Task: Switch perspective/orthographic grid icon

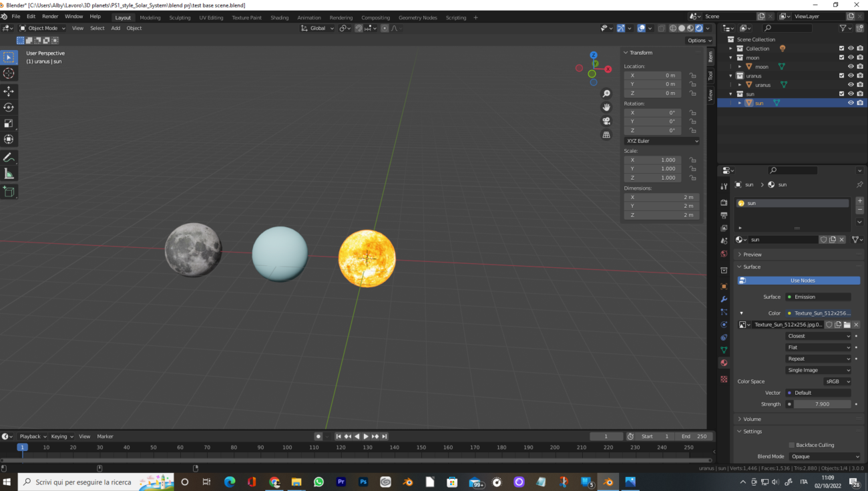Action: point(606,135)
